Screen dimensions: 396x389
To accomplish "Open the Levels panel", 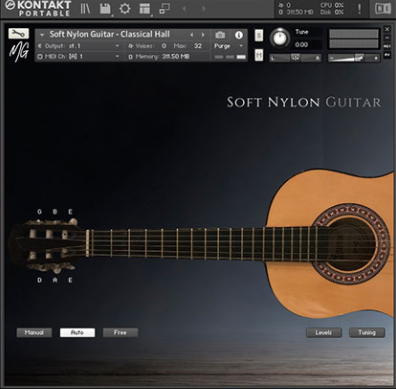I will 324,333.
